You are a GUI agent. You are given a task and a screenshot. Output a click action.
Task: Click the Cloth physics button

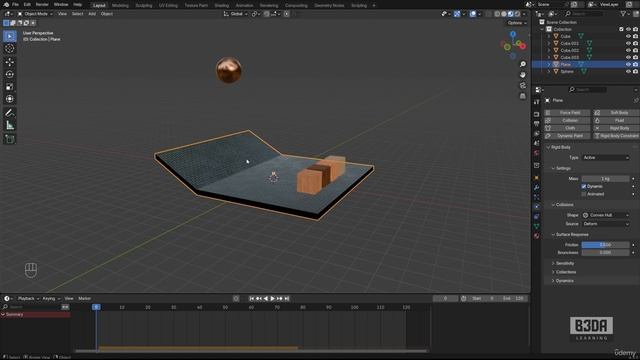click(x=567, y=128)
